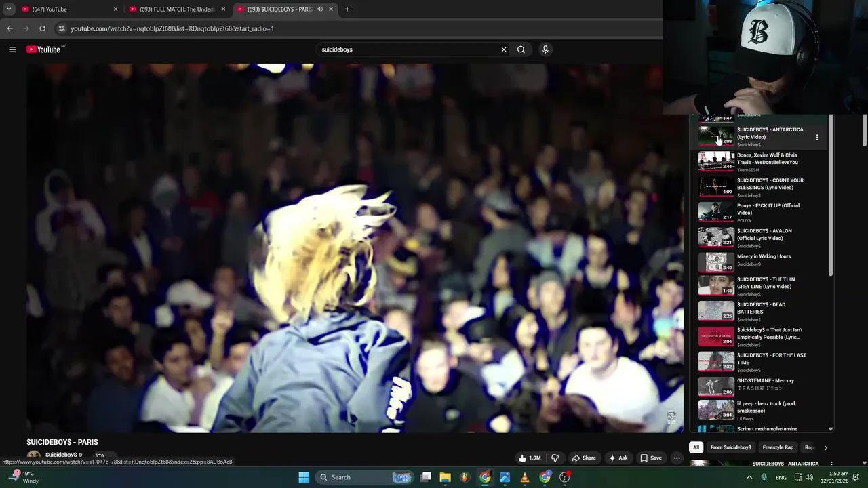
Task: Click the playlist panel scrollbar thumb
Action: point(831,197)
